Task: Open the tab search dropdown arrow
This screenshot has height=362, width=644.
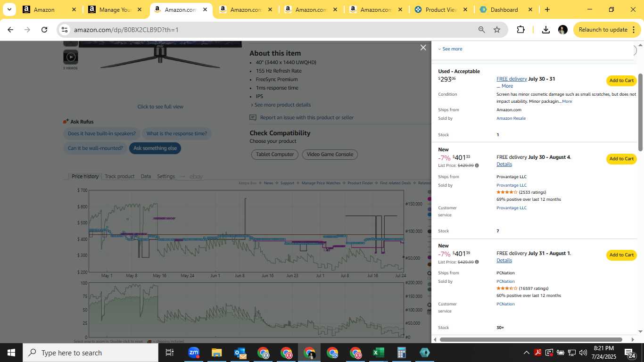Action: 9,9
